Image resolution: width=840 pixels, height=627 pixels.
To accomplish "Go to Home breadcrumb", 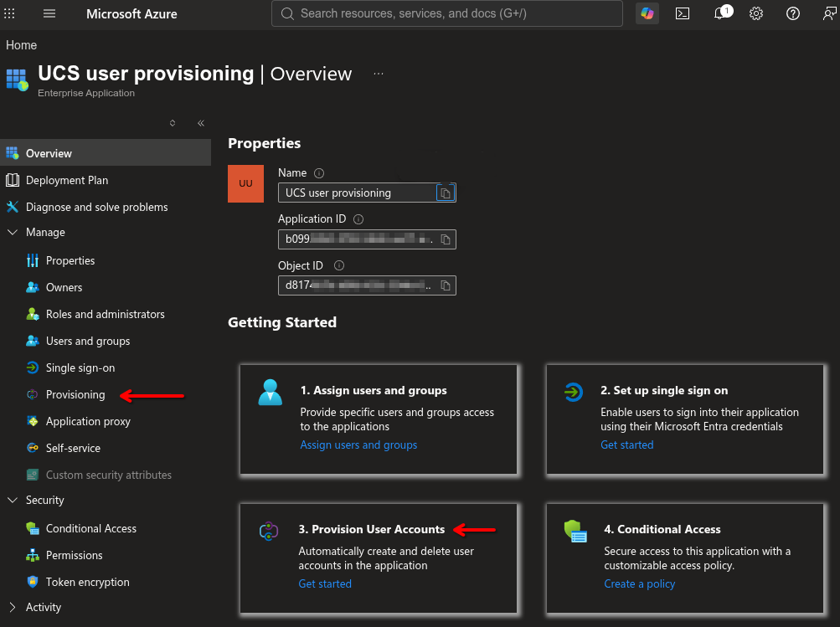I will pyautogui.click(x=22, y=45).
